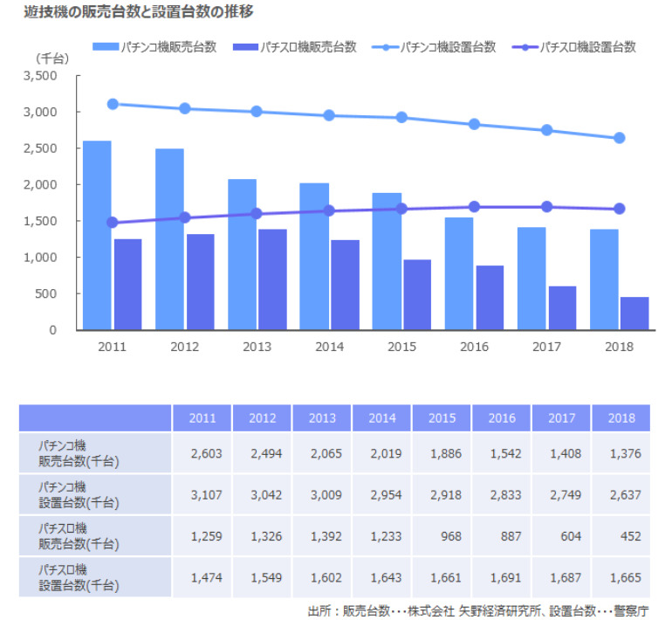Click the pachislot sales bar for 2013
The height and width of the screenshot is (620, 672).
(x=272, y=279)
